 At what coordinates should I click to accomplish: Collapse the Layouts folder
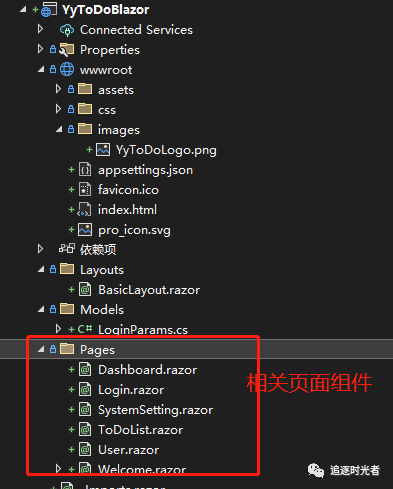(41, 270)
